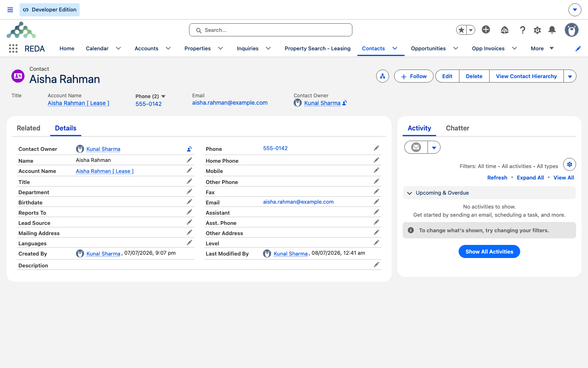The image size is (588, 368).
Task: Open the aisha.rahman@example.com link in header
Action: [x=230, y=103]
